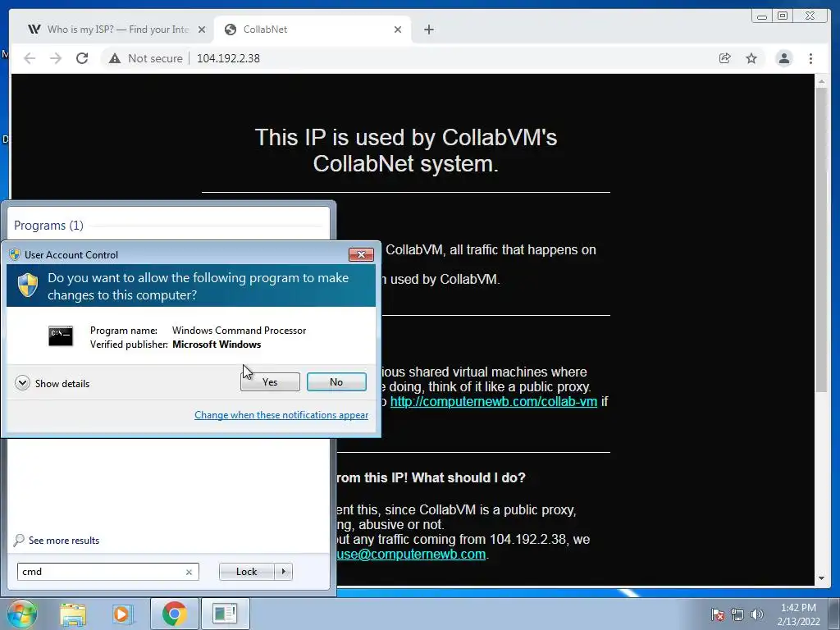
Task: Open the Windows Start button
Action: (x=22, y=614)
